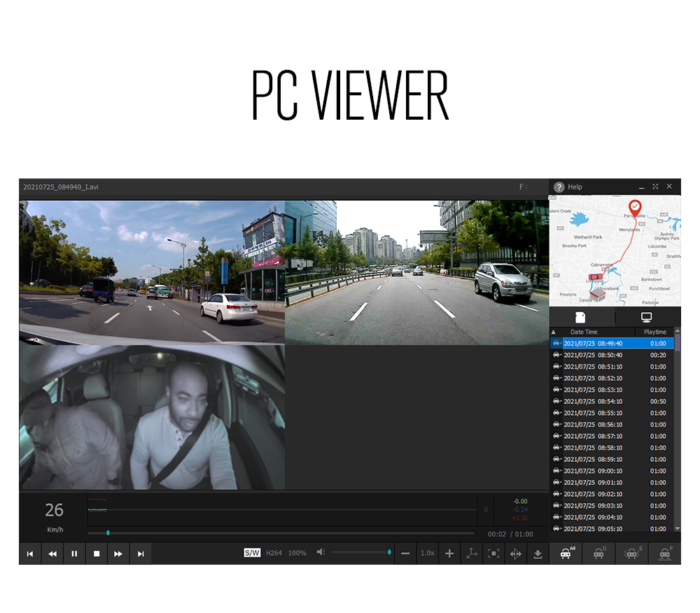Select recording 2021/07/25 09:00:10
This screenshot has height=613, width=700.
click(612, 471)
